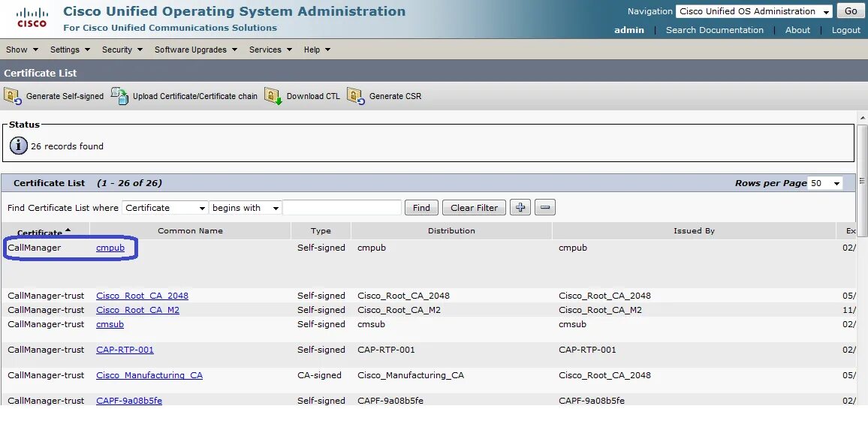Click the Find button
The image size is (868, 445).
tap(421, 208)
